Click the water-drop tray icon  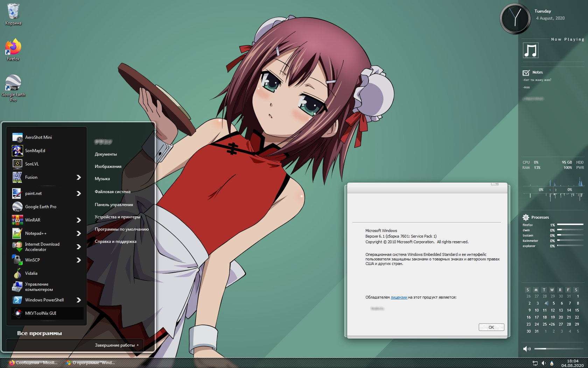[552, 363]
